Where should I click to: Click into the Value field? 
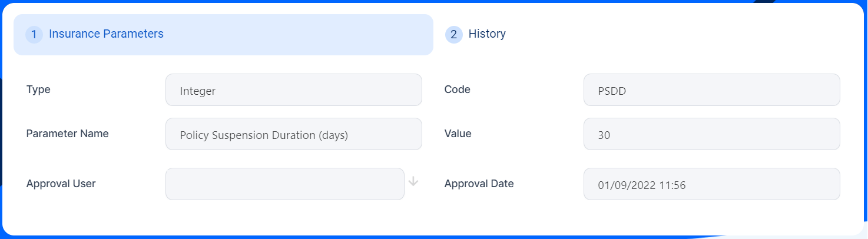[x=711, y=134]
